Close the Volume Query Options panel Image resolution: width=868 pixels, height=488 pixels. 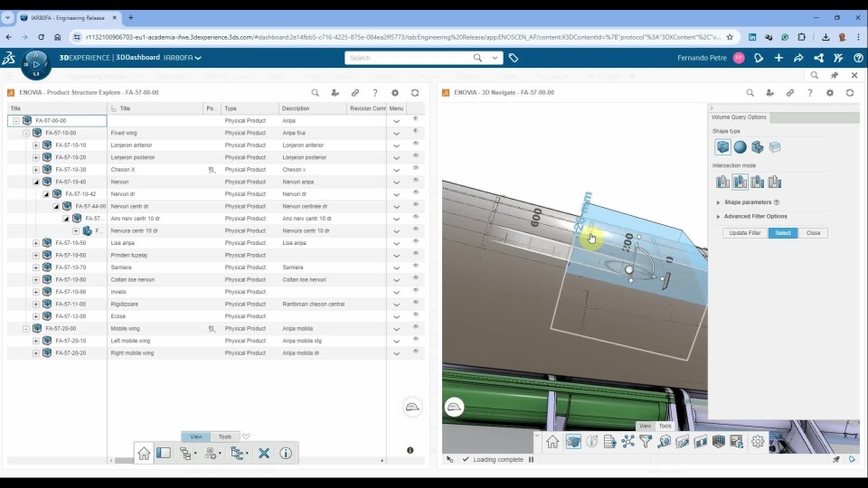[x=813, y=233]
